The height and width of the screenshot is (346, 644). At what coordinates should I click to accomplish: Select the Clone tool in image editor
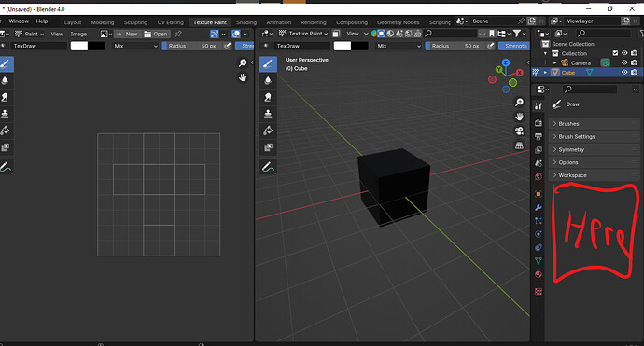pos(6,113)
